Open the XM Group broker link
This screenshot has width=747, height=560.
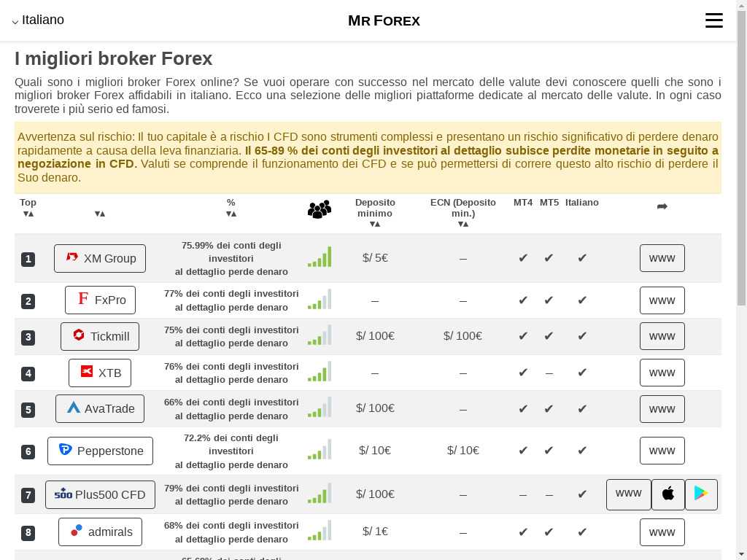100,258
